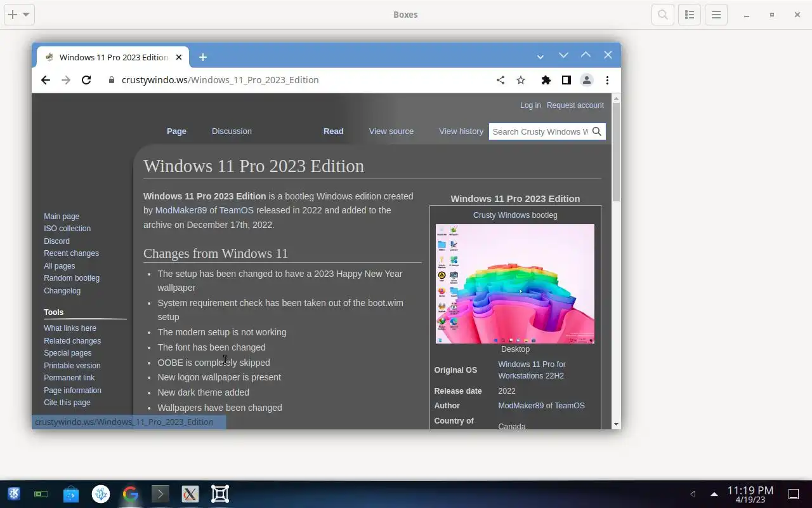Viewport: 812px width, 508px height.
Task: Click the show desktop icon
Action: point(794,494)
